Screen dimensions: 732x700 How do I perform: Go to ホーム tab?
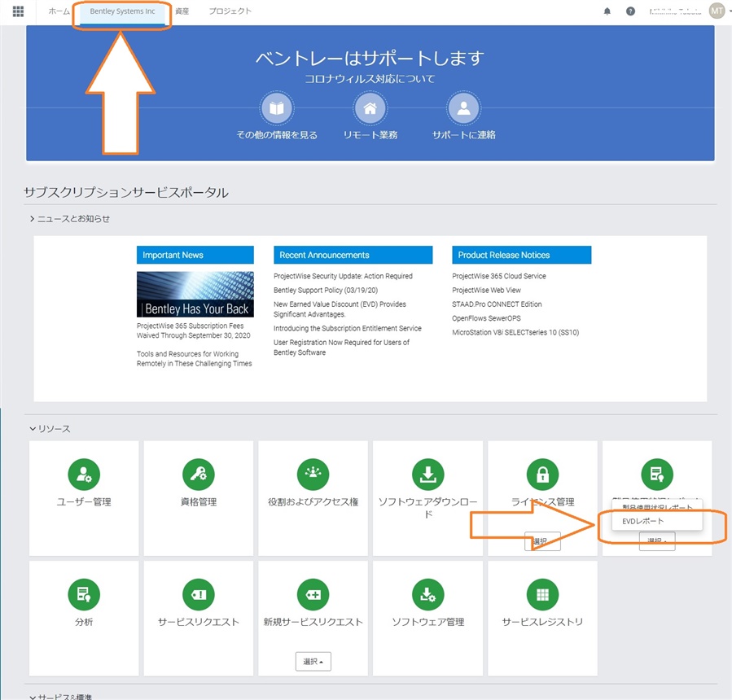[59, 11]
